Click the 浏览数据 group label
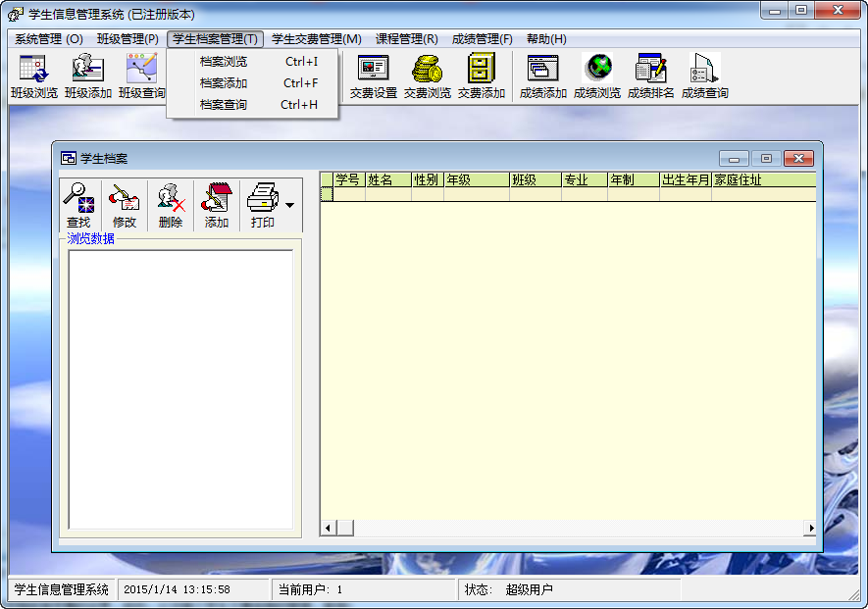The image size is (868, 609). point(91,238)
